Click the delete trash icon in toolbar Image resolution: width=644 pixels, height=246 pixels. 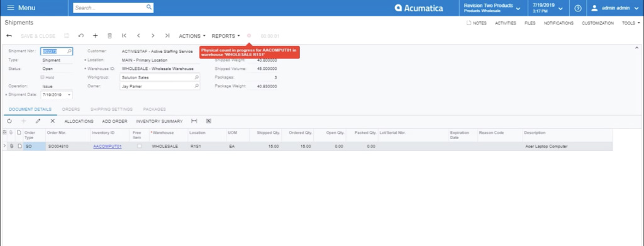tap(109, 36)
